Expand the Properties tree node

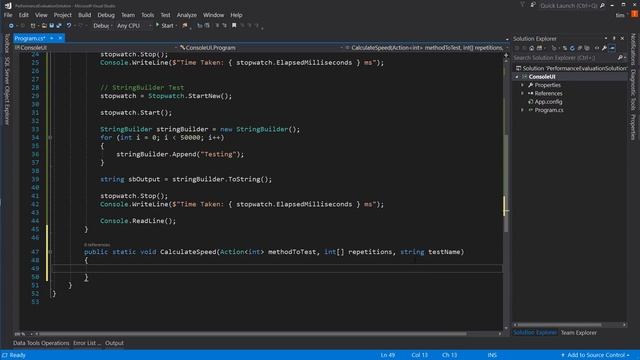click(x=522, y=85)
